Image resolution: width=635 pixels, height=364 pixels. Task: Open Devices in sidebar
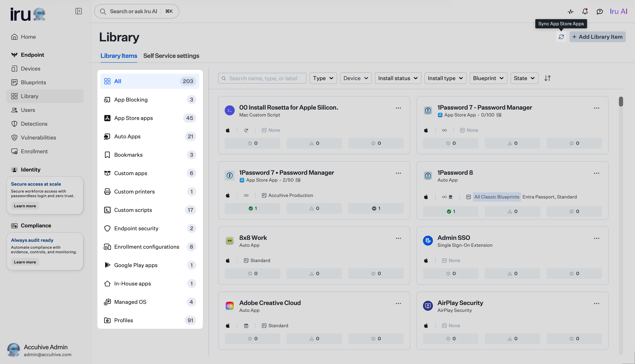pos(45,69)
